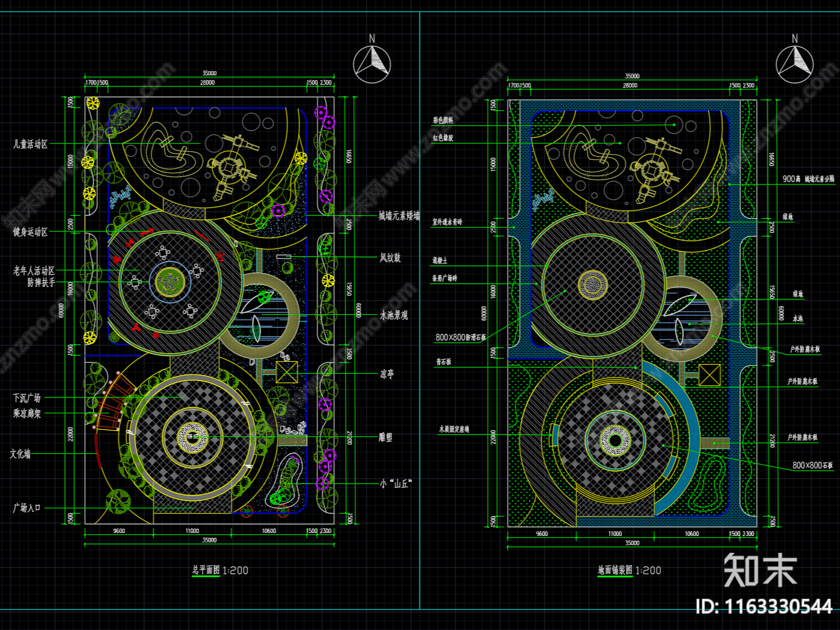Viewport: 840px width, 630px height.
Task: Select the 小"山丘" label
Action: click(396, 484)
